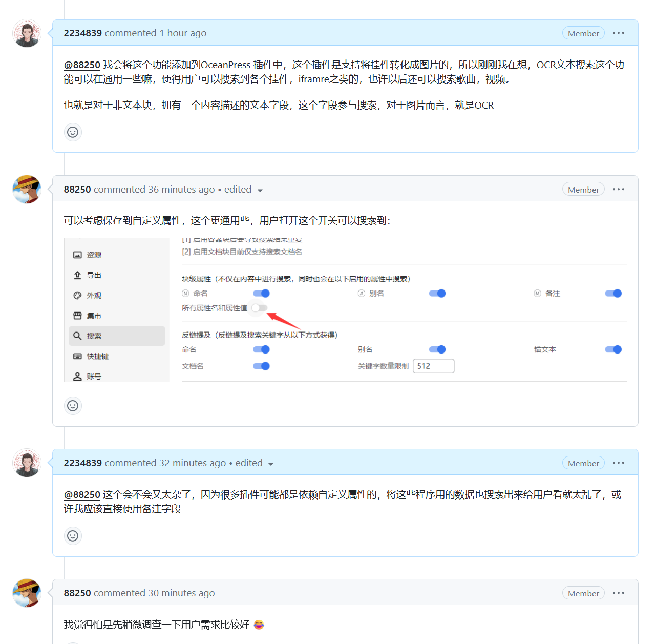
Task: Follow the @88250 mention link
Action: pos(82,65)
